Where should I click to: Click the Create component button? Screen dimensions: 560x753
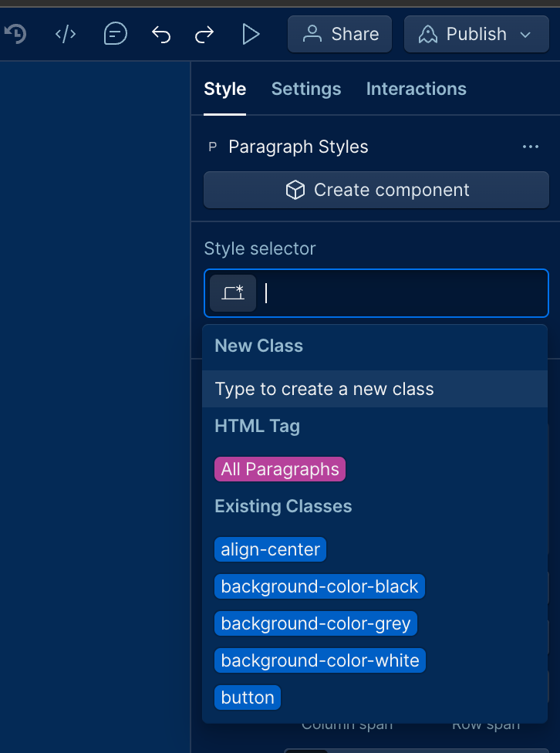tap(376, 190)
